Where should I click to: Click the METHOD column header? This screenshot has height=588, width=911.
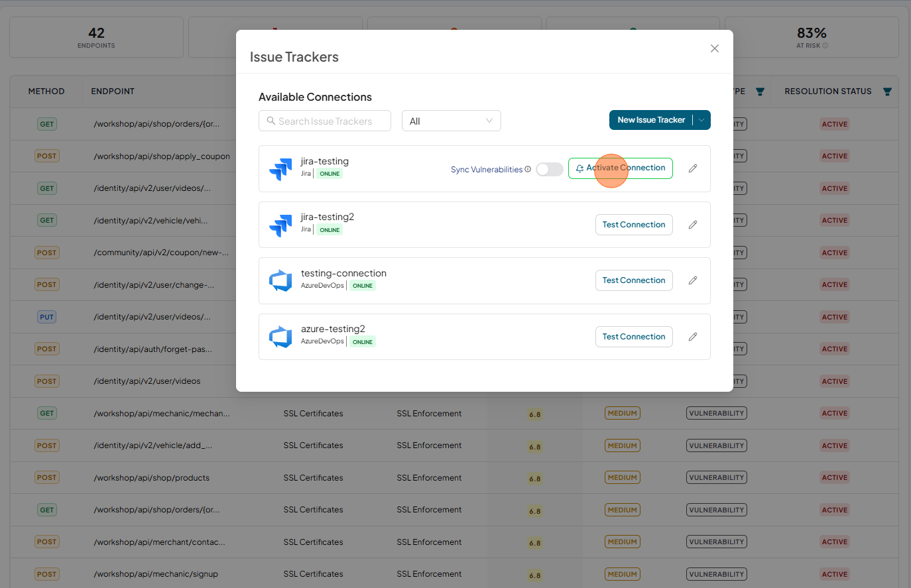pos(46,91)
